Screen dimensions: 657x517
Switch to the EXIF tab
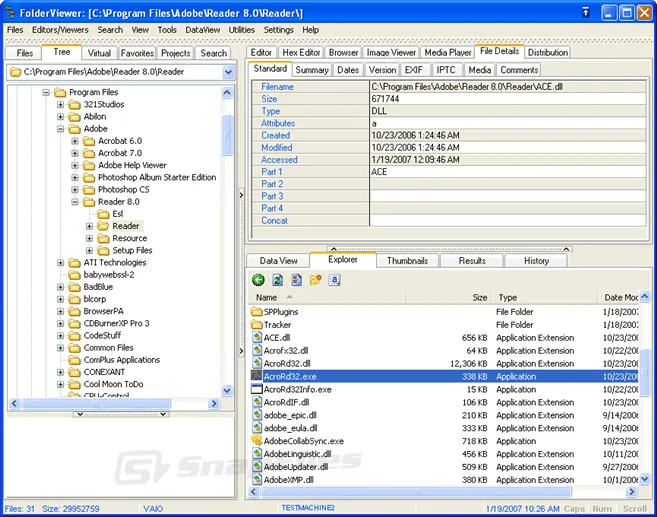point(414,70)
